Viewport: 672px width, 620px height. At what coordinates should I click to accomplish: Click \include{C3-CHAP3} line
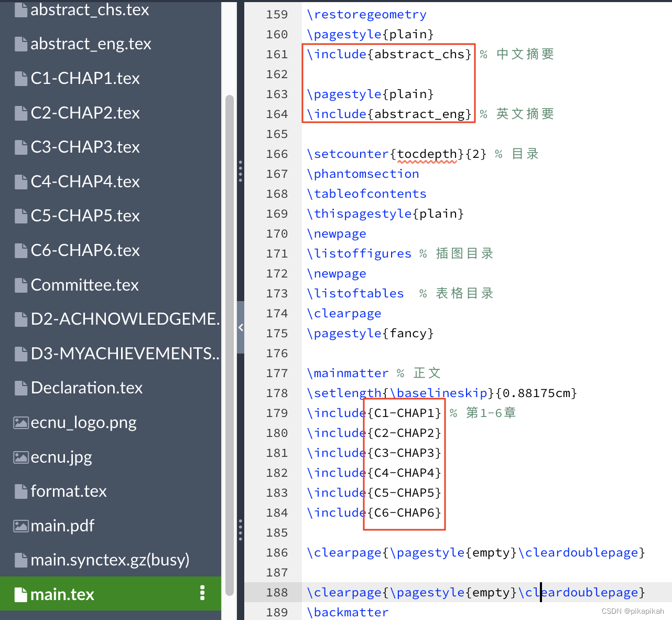click(374, 453)
